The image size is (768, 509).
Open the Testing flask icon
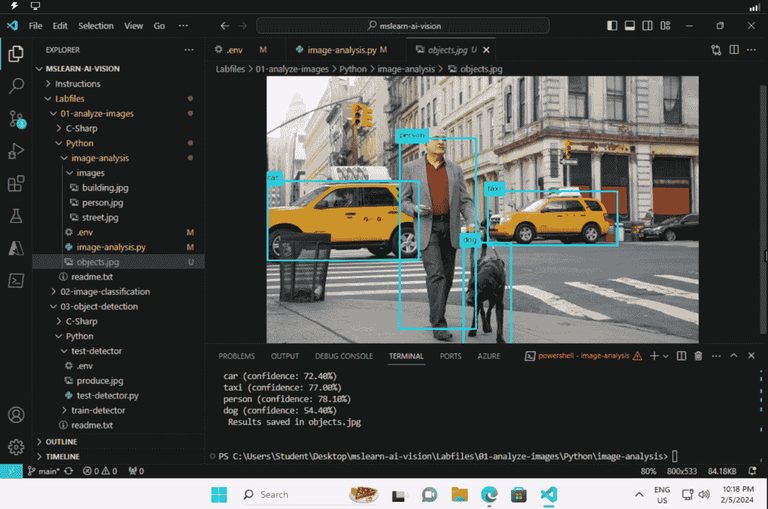[x=16, y=216]
